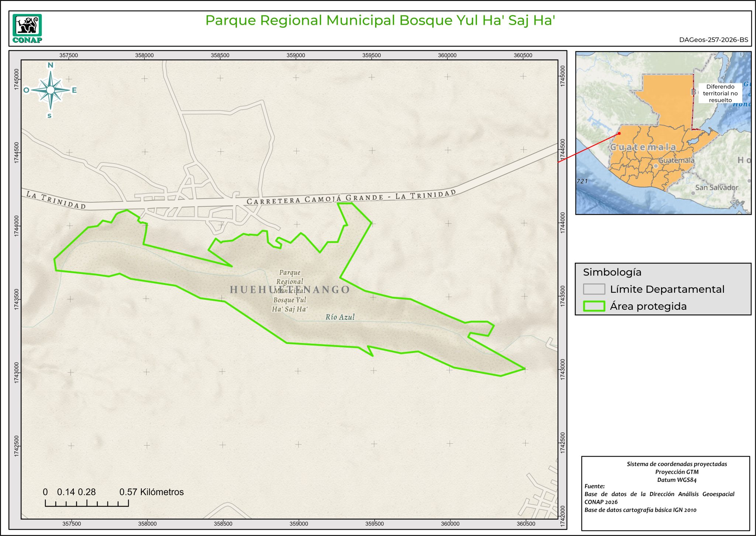Click the gray Límite Departamental legend swatch
Screen dimensions: 756x536
tap(594, 289)
